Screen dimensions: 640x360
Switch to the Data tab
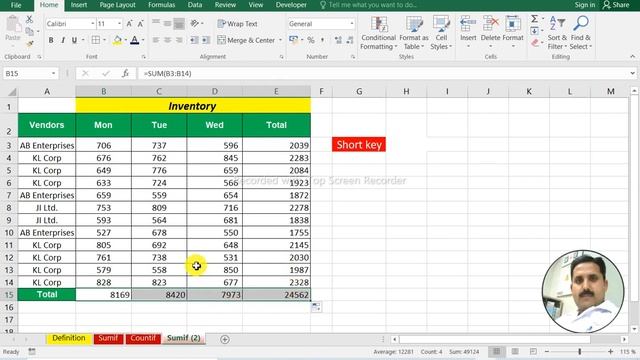click(x=195, y=5)
